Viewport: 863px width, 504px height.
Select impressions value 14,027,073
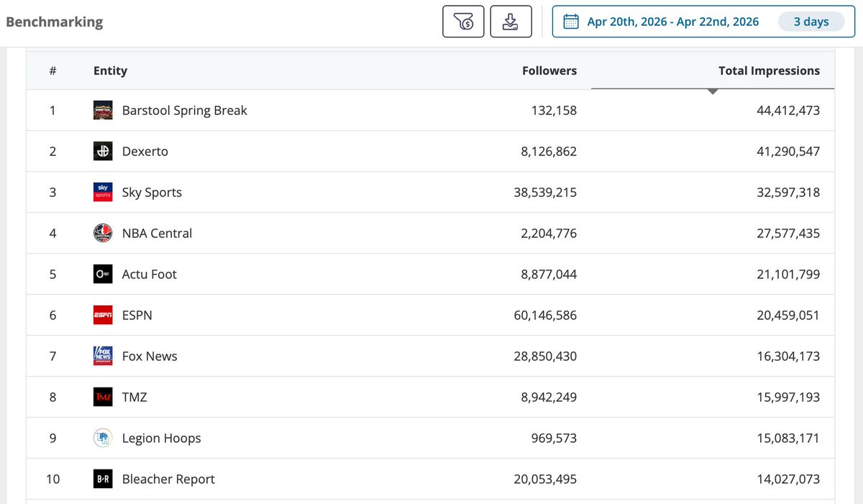coord(787,479)
